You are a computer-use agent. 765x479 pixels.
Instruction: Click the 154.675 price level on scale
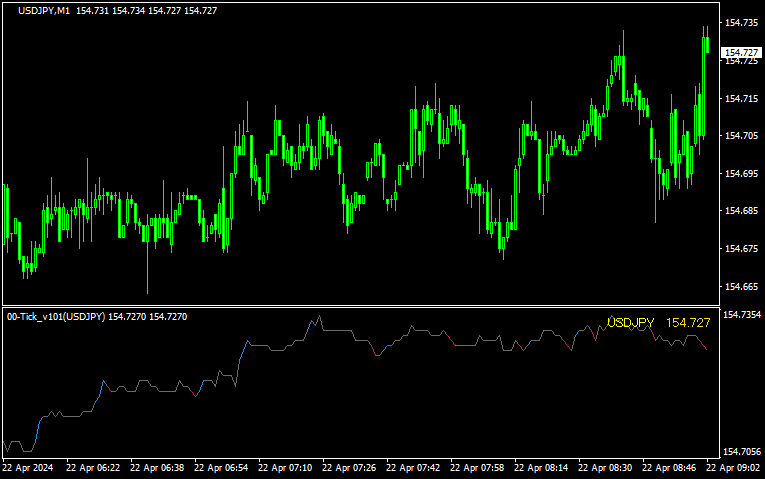coord(741,249)
